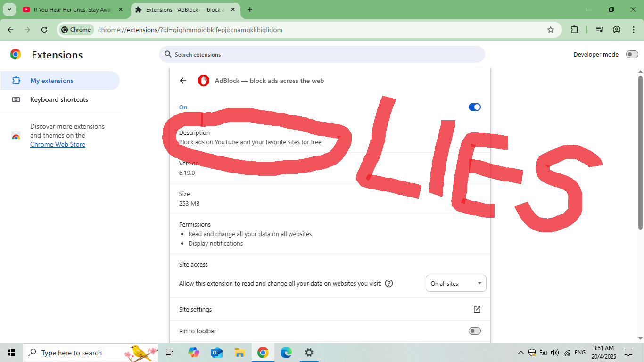Open the Extensions puzzle icon in toolbar
The image size is (644, 362).
574,30
